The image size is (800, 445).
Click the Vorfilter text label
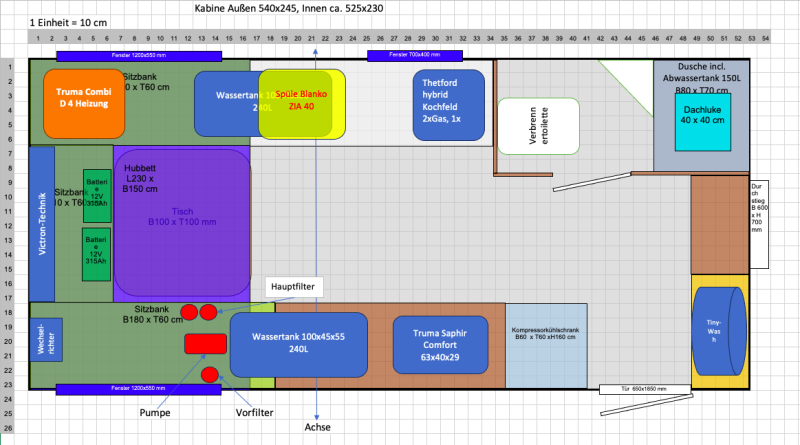(255, 412)
